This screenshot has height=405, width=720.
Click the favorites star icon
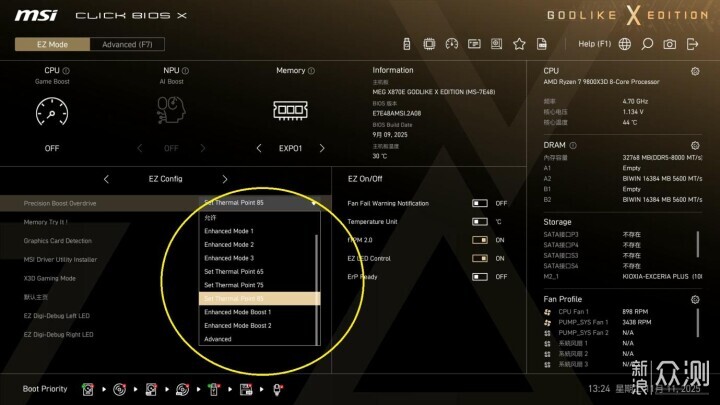(x=519, y=44)
